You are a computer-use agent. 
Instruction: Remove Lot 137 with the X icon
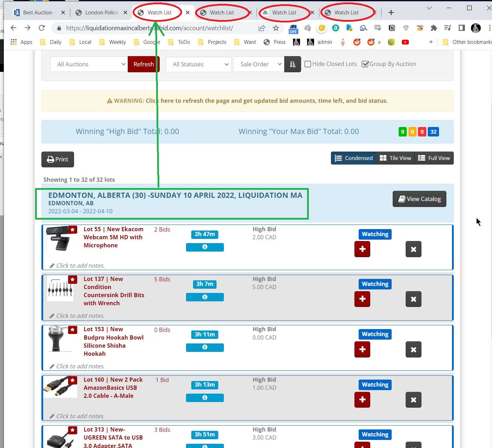point(413,299)
